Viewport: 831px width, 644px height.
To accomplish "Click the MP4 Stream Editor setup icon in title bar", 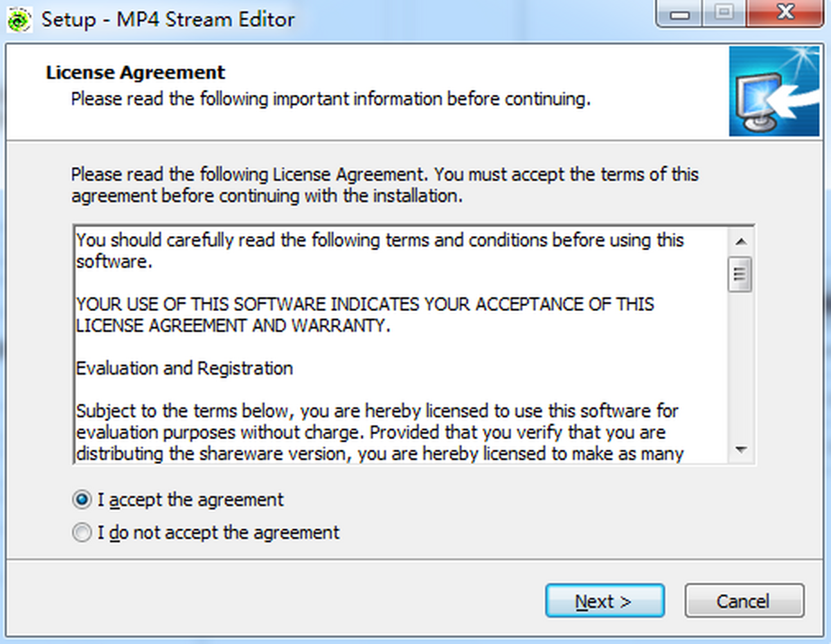I will click(19, 19).
